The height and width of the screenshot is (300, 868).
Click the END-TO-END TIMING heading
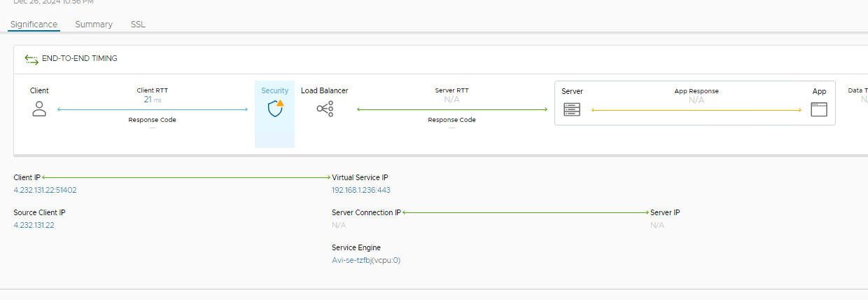(x=80, y=59)
